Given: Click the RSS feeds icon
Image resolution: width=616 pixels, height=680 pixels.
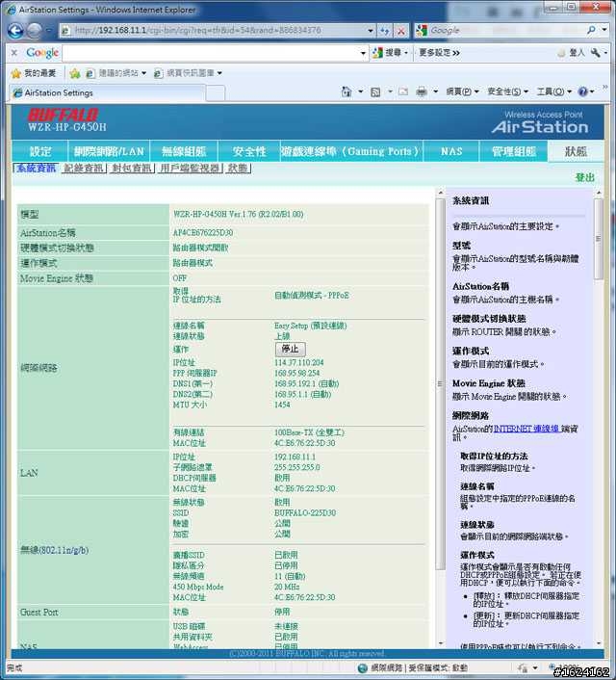Looking at the screenshot, I should click(375, 92).
